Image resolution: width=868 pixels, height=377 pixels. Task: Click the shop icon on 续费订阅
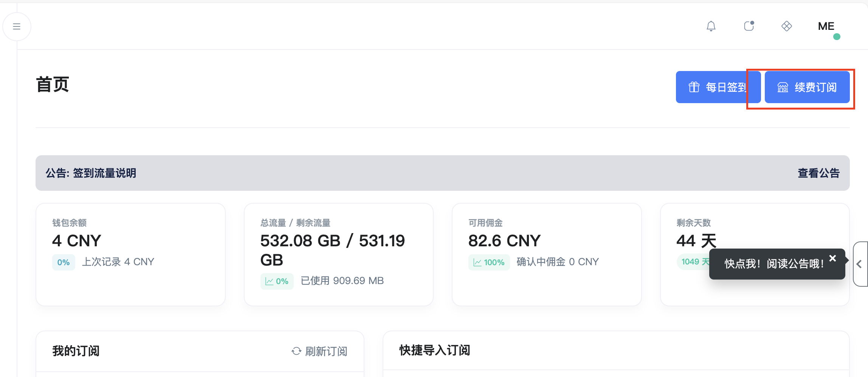click(783, 87)
